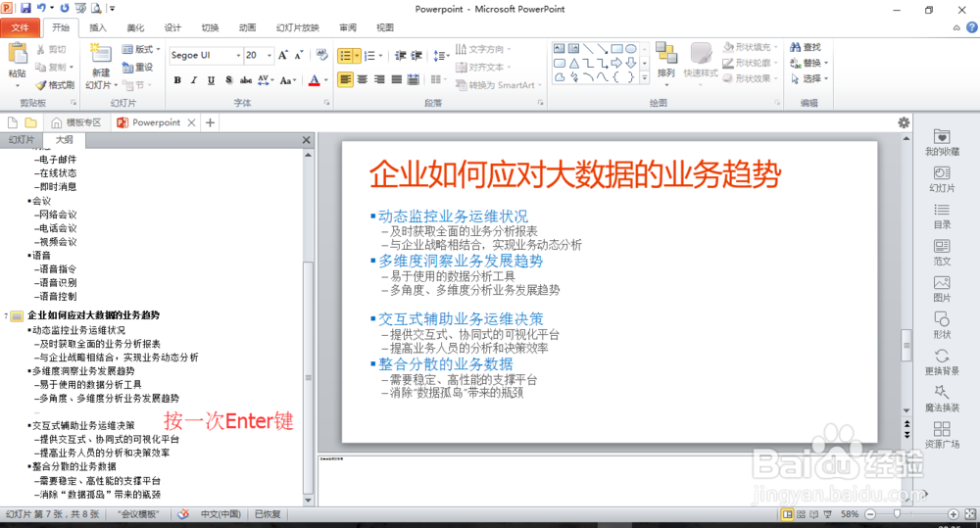This screenshot has height=528, width=980.
Task: Open 我的收藏 in right sidebar
Action: (x=942, y=142)
